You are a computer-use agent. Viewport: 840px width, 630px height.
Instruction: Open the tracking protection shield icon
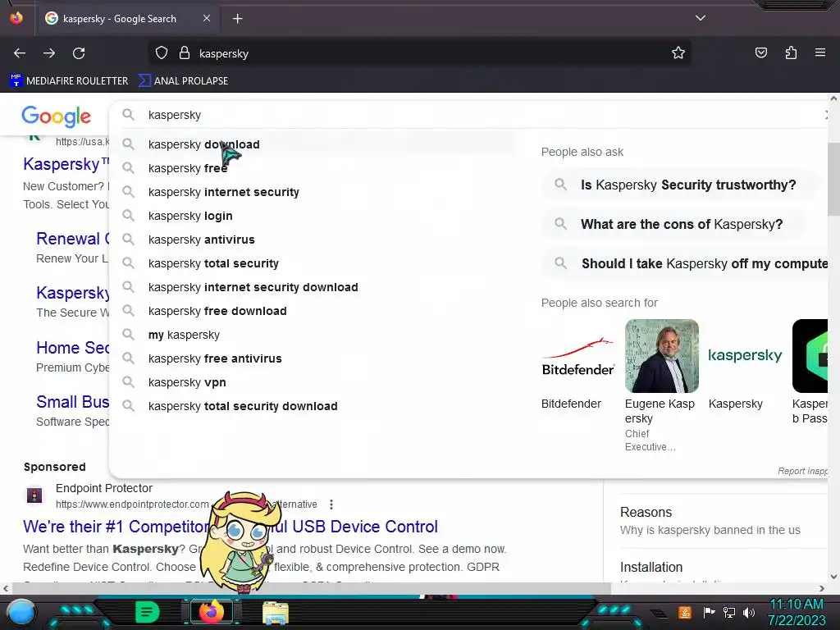coord(162,53)
